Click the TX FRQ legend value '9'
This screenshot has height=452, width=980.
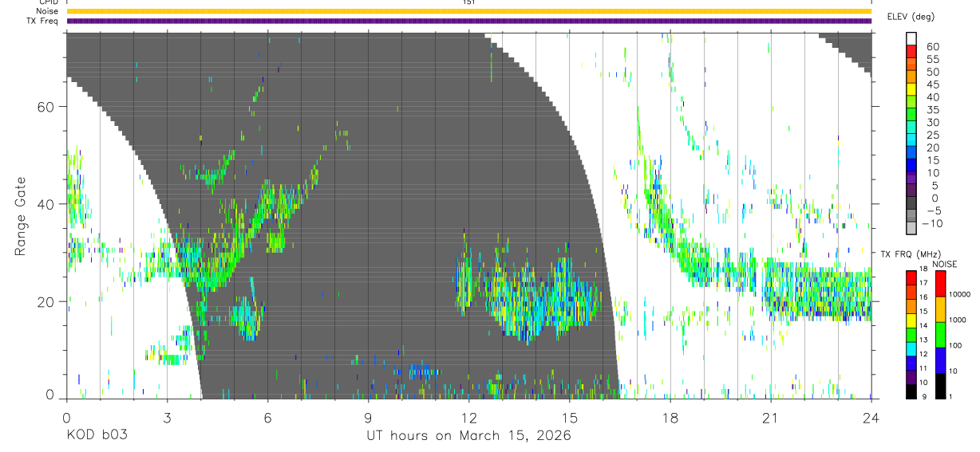pos(926,396)
